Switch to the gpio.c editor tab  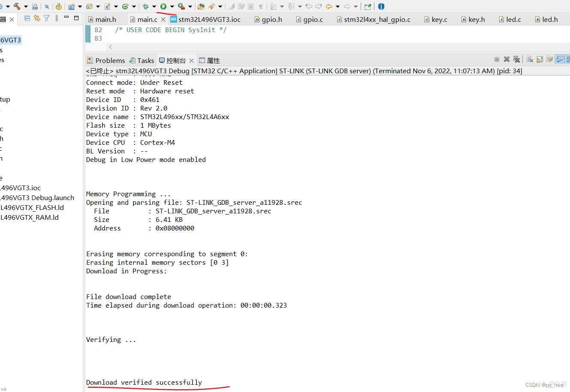[310, 19]
